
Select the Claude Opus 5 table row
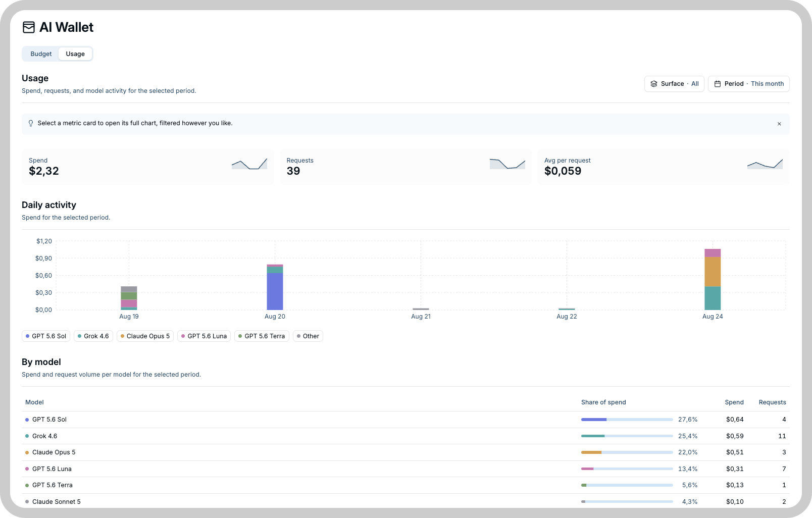click(405, 452)
